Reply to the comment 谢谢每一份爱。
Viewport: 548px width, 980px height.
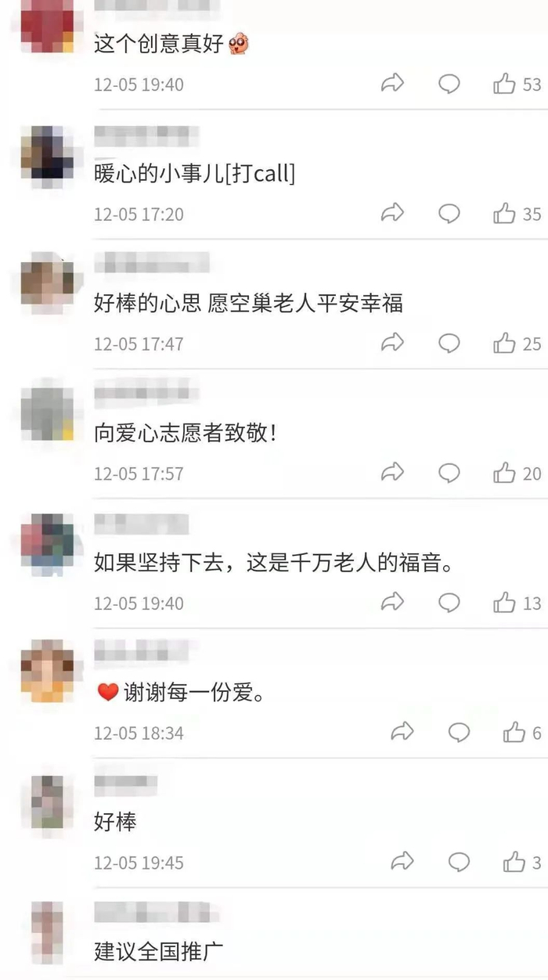click(x=458, y=733)
